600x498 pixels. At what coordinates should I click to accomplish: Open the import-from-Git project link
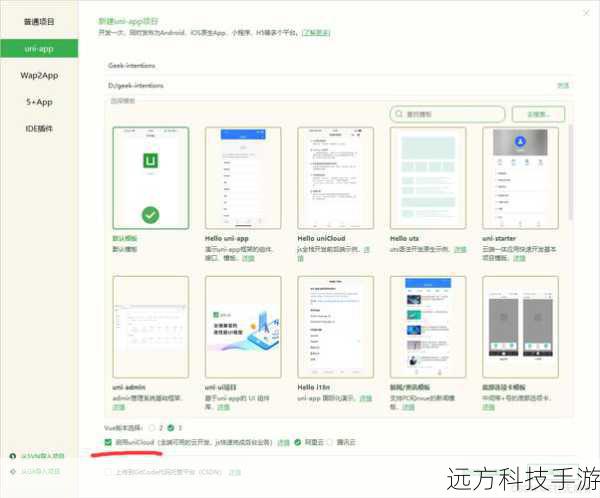coord(40,472)
